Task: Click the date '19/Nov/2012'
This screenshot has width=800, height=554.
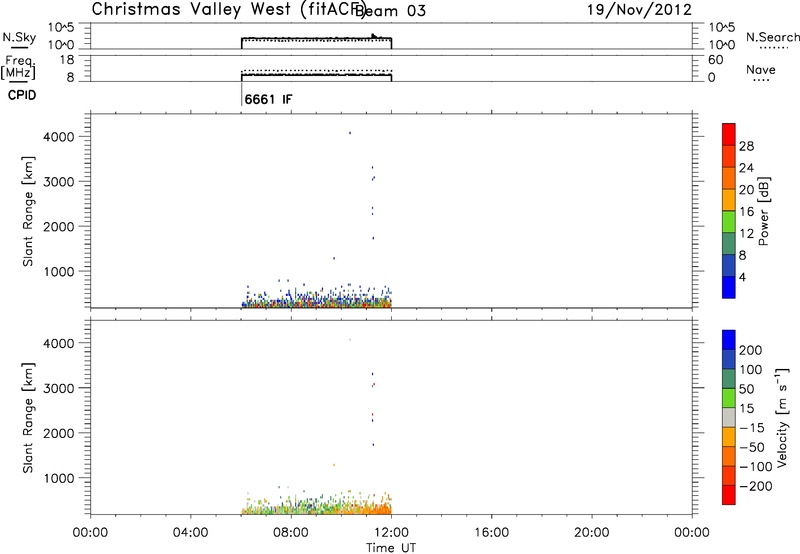Action: coord(639,10)
